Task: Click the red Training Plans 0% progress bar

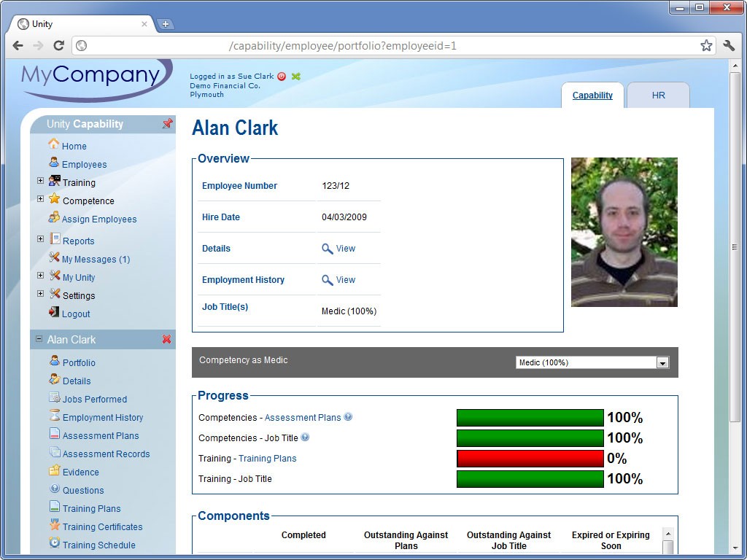Action: [530, 459]
